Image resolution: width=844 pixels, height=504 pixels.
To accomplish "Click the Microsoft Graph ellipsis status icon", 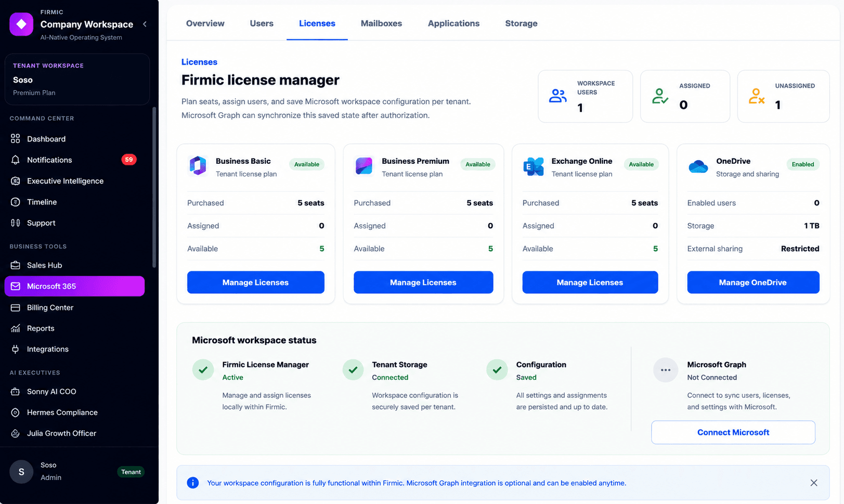I will (x=666, y=370).
